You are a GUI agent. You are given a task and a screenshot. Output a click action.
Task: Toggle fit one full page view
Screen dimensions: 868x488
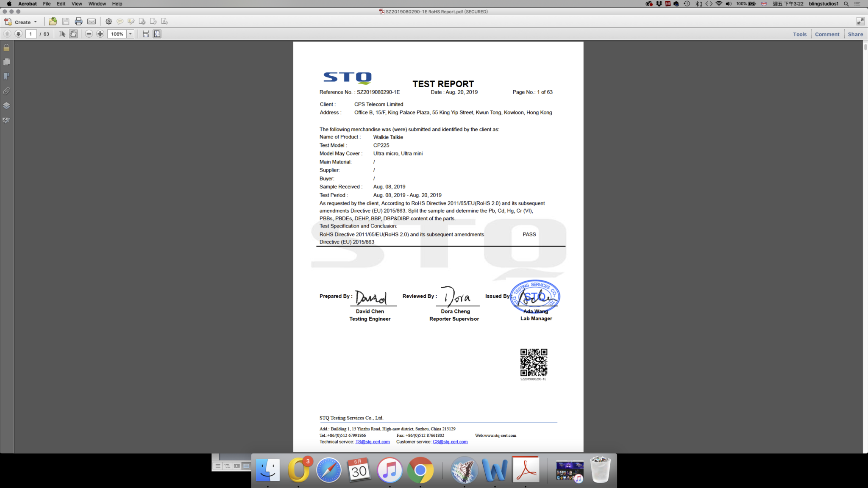coord(157,34)
